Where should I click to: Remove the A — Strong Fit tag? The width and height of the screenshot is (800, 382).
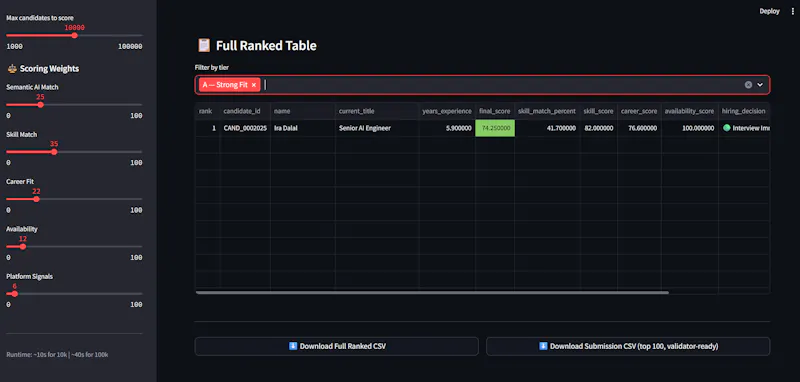pos(254,85)
